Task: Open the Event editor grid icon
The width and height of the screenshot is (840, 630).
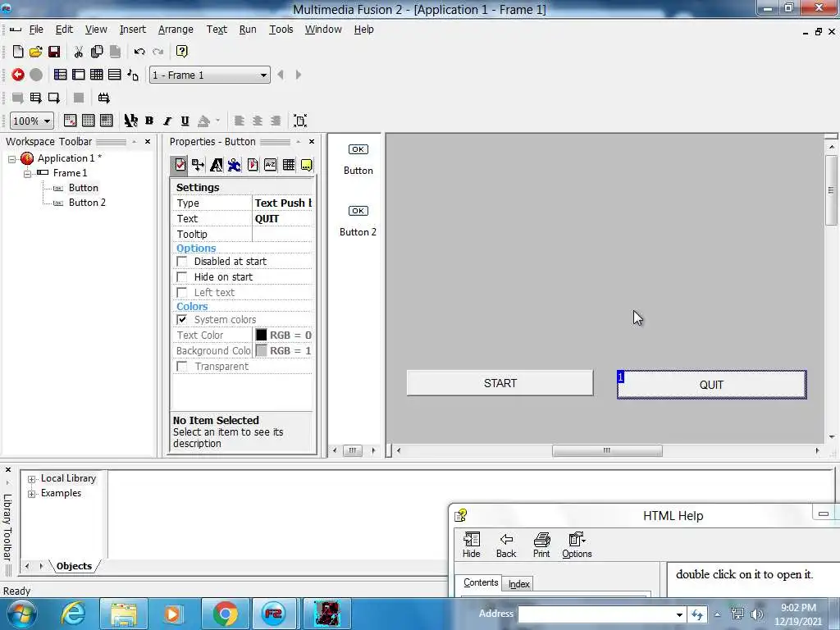Action: coord(97,75)
